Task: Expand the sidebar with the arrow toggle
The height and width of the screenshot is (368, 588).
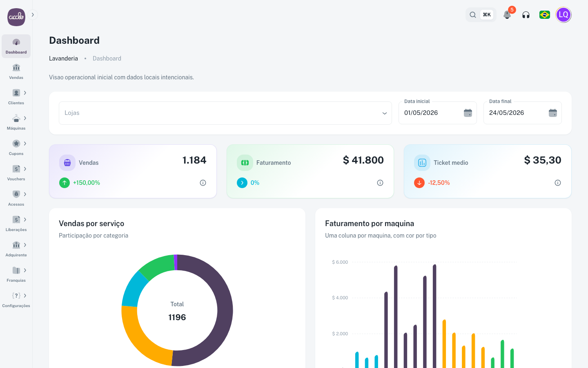Action: (33, 15)
